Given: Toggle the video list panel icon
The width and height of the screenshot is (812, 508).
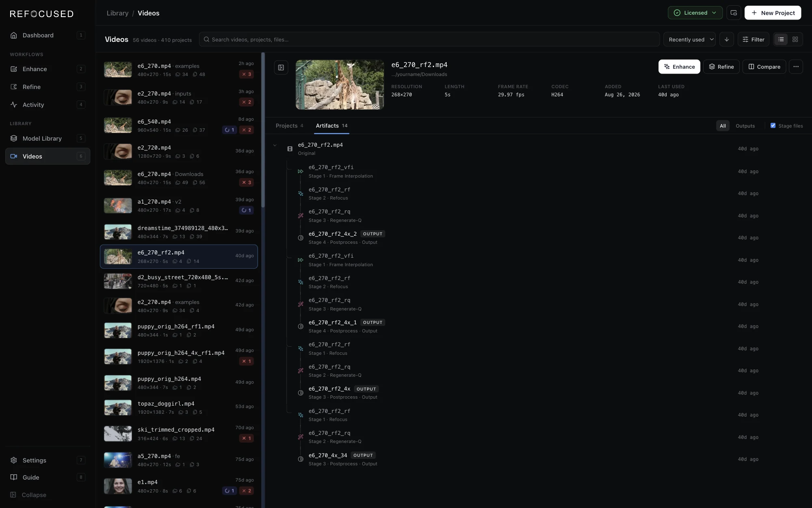Looking at the screenshot, I should (x=281, y=67).
